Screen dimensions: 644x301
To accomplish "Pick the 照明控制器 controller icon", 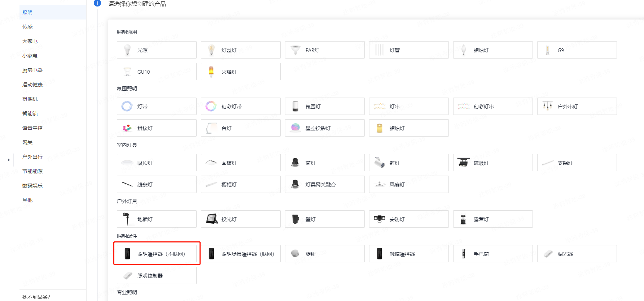I will [x=128, y=275].
